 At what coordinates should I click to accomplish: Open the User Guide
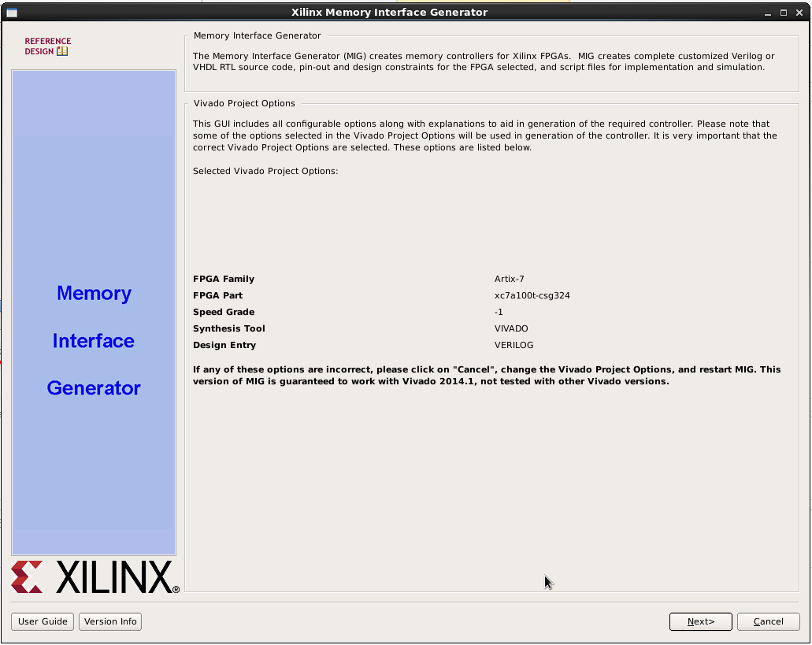42,621
